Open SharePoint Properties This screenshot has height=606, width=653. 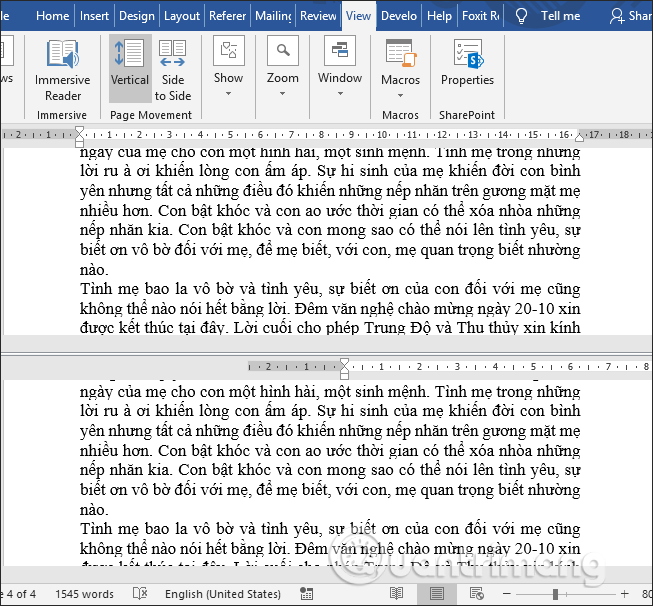(467, 62)
